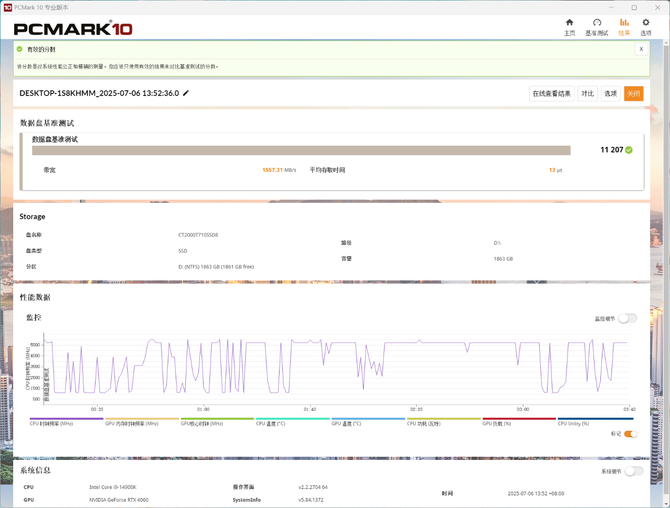
Task: Click 在线查看结果 (view result online) button
Action: click(x=551, y=94)
